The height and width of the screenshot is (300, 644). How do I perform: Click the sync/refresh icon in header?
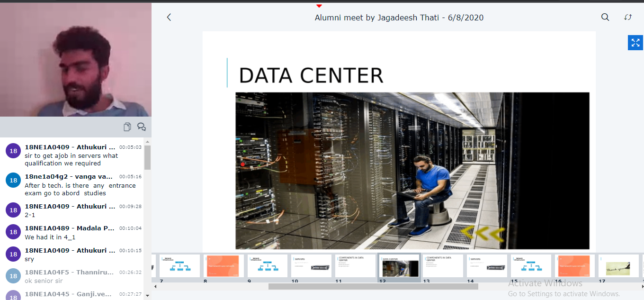click(628, 17)
